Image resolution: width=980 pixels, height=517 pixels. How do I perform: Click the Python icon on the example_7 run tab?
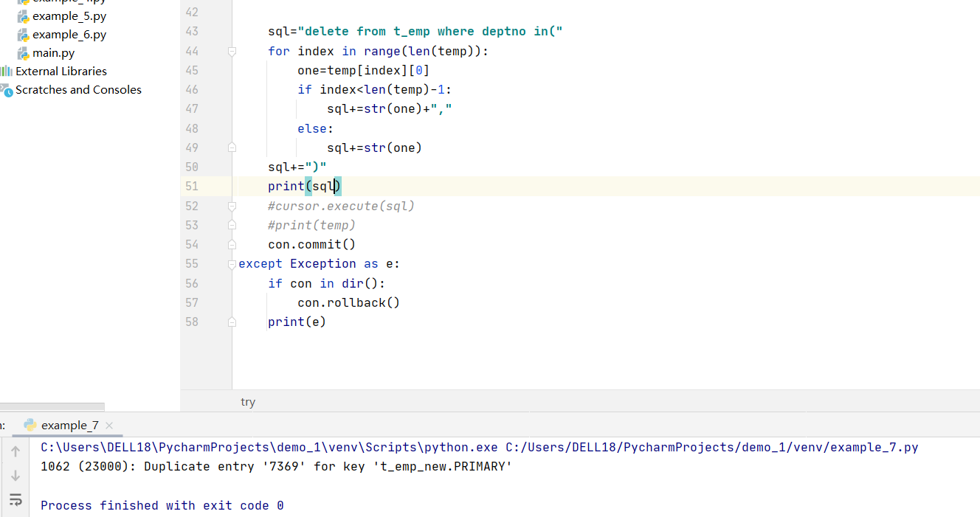(x=30, y=426)
